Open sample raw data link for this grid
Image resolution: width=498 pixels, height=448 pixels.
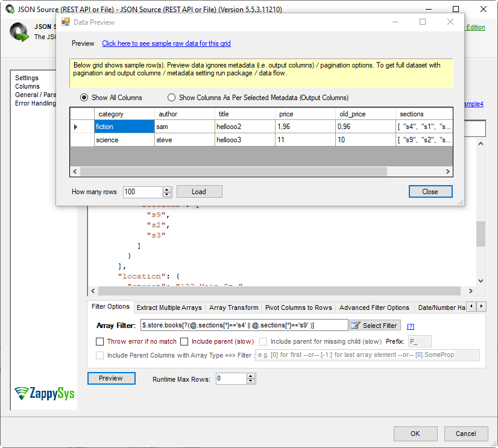point(166,43)
